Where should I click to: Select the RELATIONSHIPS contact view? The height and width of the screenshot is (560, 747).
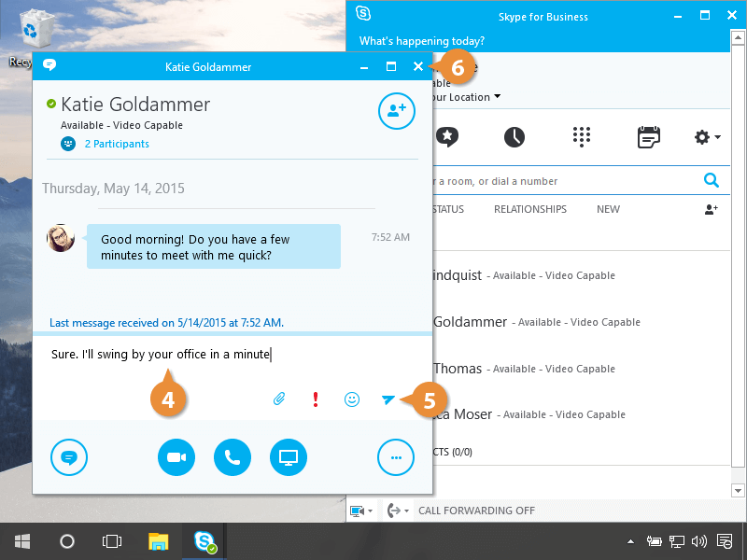point(529,209)
